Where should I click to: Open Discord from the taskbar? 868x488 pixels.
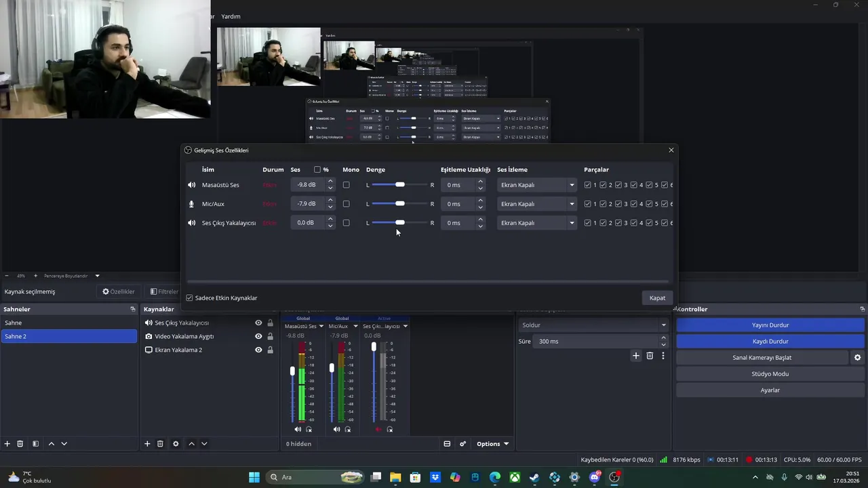click(x=595, y=477)
